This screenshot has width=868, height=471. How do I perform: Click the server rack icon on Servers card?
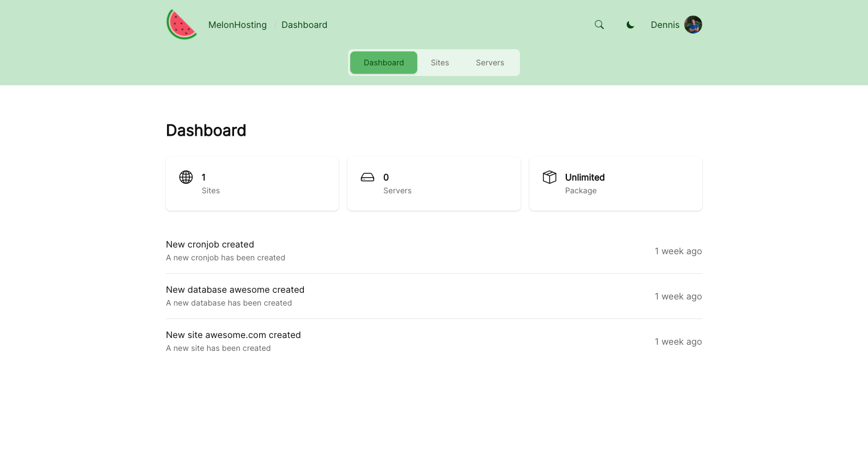(x=368, y=177)
